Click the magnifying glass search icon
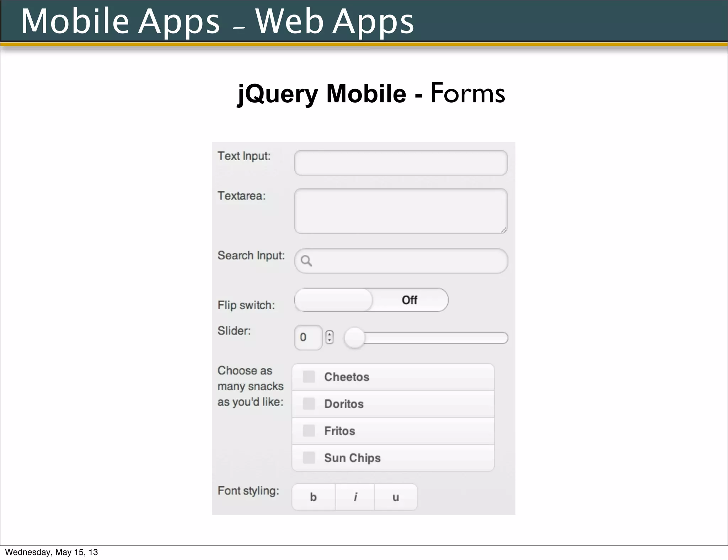 click(306, 261)
